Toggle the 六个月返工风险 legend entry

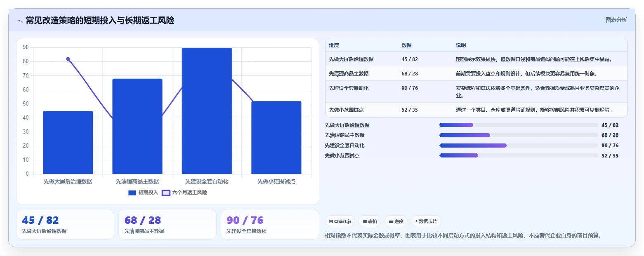[184, 193]
